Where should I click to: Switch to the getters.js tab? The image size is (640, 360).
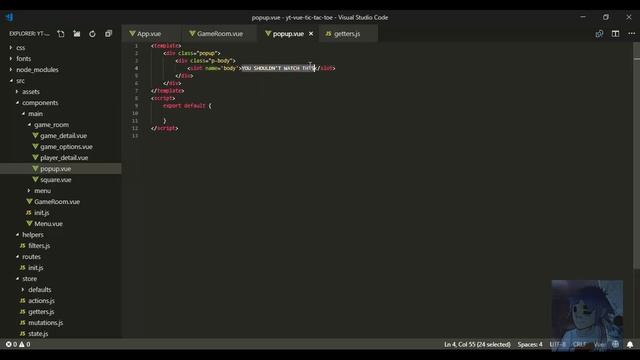click(347, 34)
